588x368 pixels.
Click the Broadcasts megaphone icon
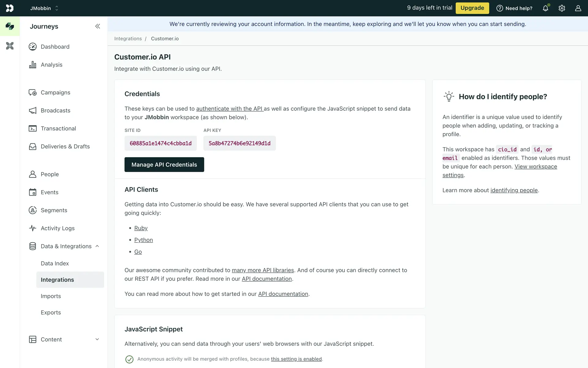pyautogui.click(x=32, y=110)
